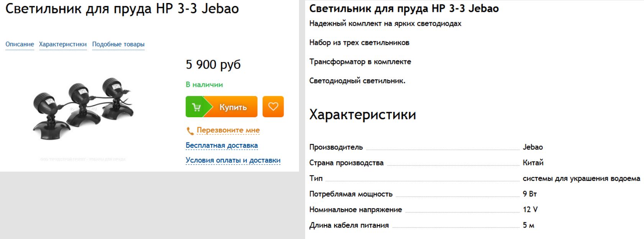Click the left product title heading
The width and height of the screenshot is (644, 239).
pyautogui.click(x=122, y=8)
